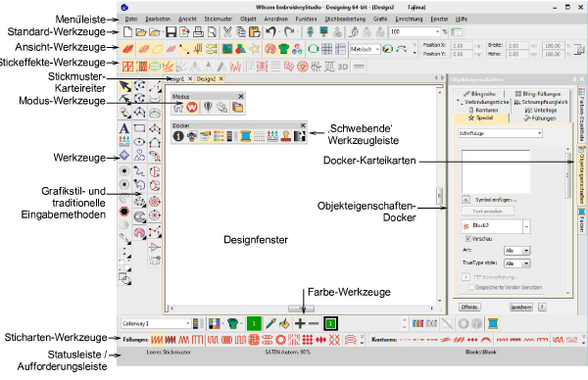This screenshot has height=380, width=588.
Task: Click the red W icon in Modus toolbar
Action: [192, 108]
